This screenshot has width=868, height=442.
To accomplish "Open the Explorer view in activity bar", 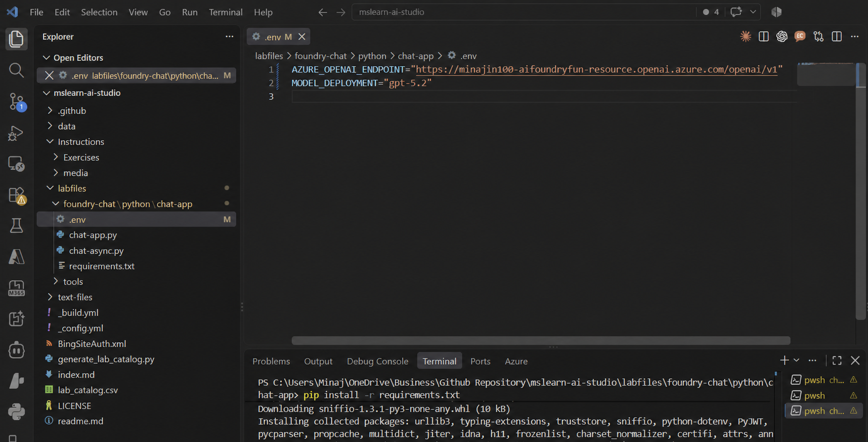I will tap(16, 39).
